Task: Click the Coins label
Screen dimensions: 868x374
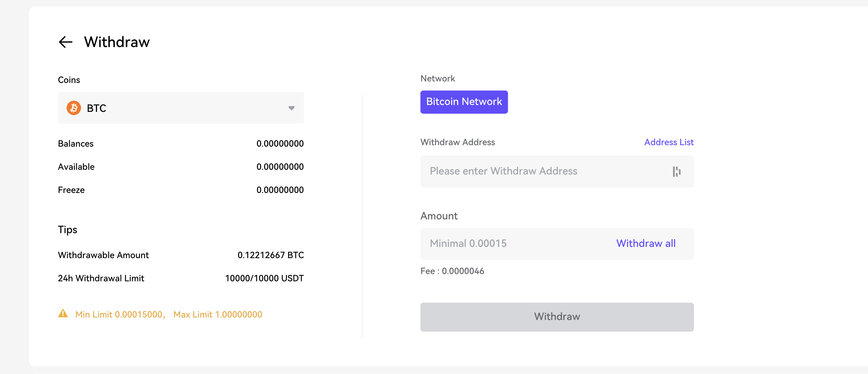Action: pyautogui.click(x=69, y=80)
